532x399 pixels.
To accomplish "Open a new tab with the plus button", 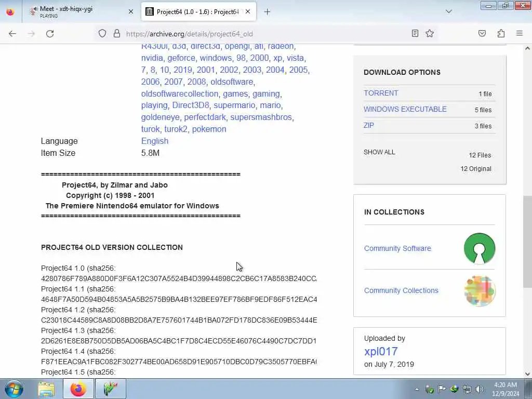I will pyautogui.click(x=267, y=12).
